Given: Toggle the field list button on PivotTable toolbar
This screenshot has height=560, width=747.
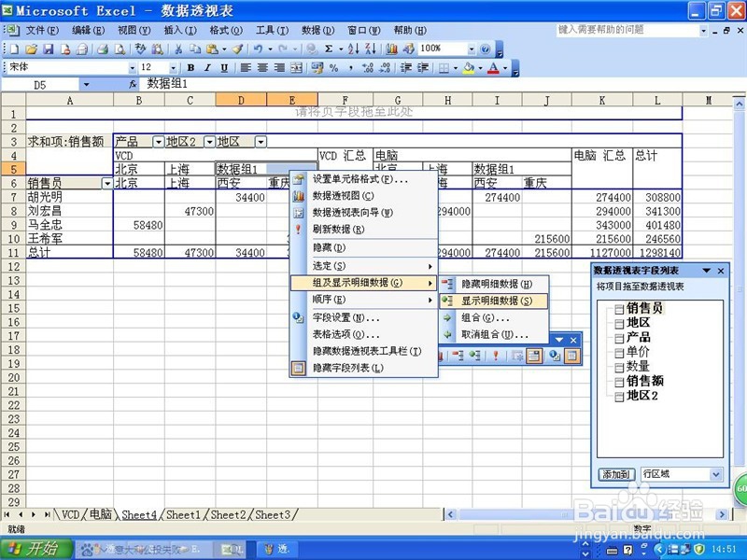Looking at the screenshot, I should point(571,356).
